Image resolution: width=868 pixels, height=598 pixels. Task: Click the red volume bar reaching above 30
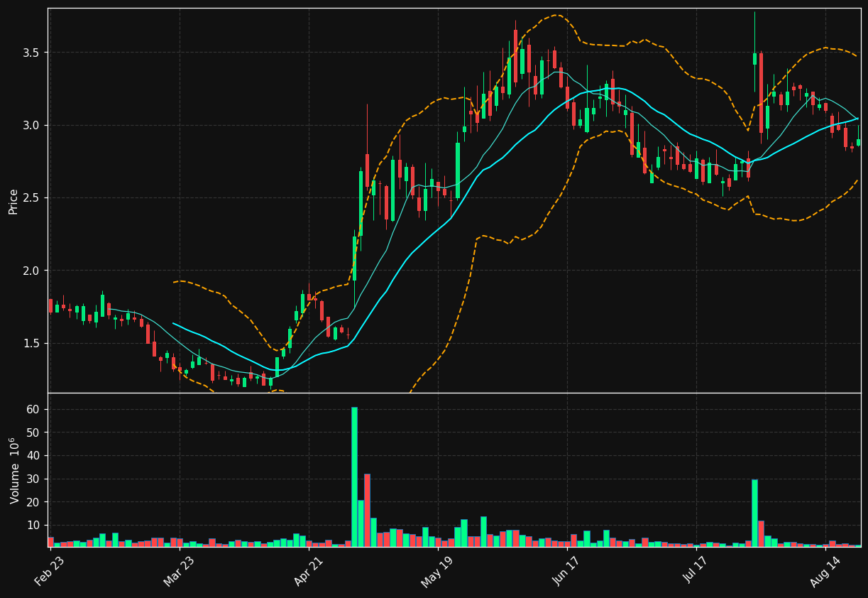click(367, 510)
